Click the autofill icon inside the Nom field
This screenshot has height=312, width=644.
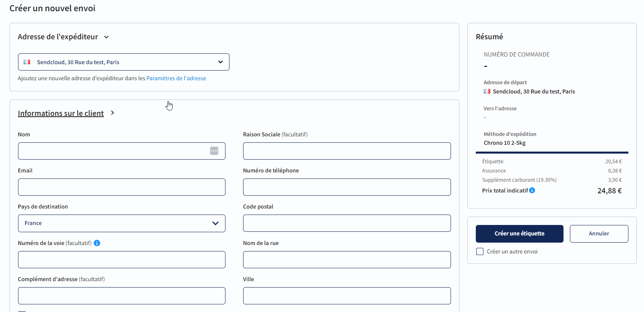pyautogui.click(x=214, y=151)
